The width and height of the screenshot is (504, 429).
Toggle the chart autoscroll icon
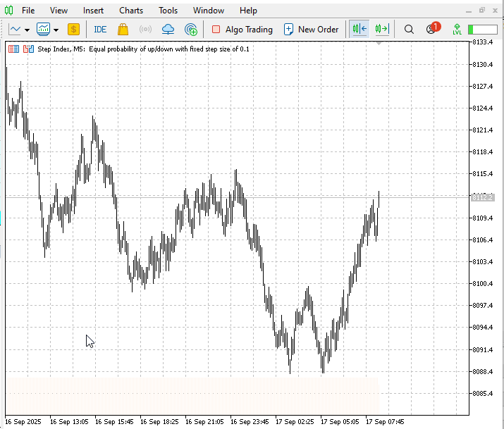pyautogui.click(x=382, y=29)
